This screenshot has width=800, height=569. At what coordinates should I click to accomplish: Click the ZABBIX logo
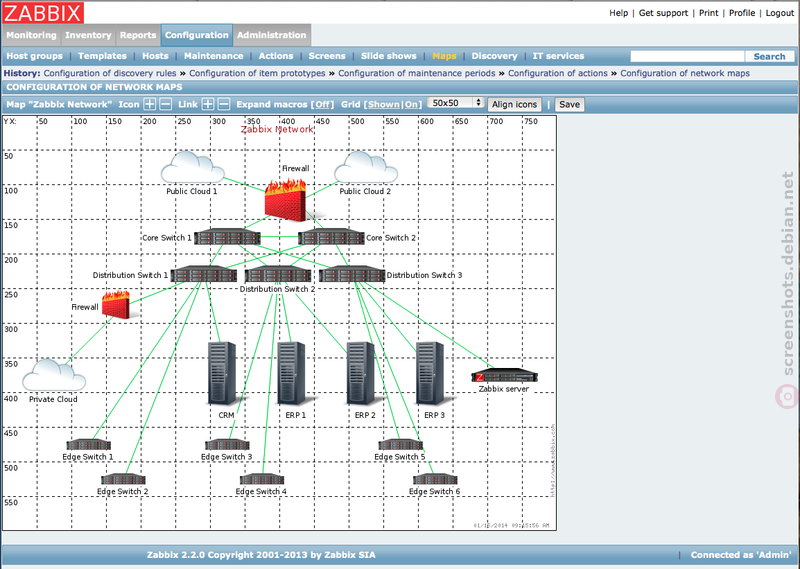click(x=43, y=12)
